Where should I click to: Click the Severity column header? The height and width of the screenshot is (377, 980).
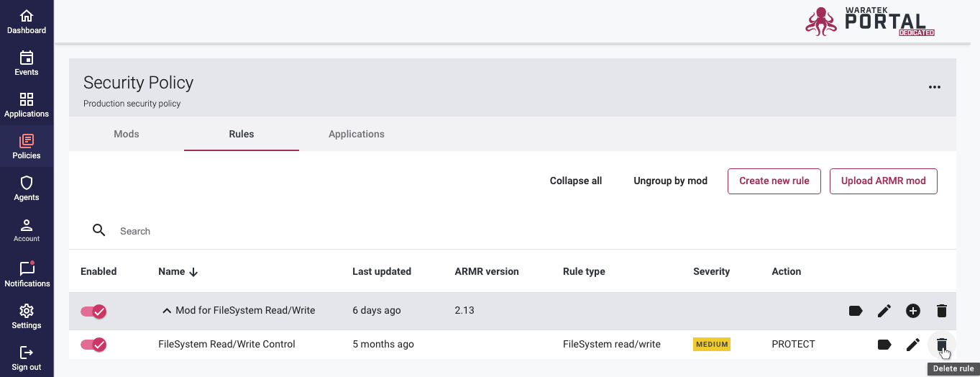point(711,271)
